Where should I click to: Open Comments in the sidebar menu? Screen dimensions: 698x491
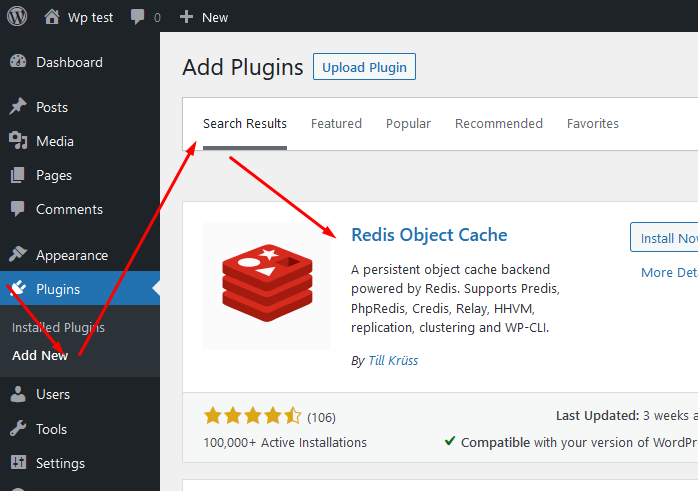[x=69, y=209]
